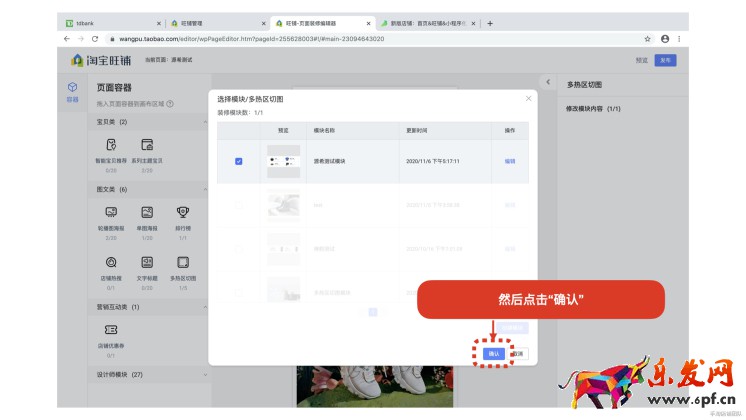Screen dimensions: 746x420
Task: Switch to the tdbank browser tab
Action: (x=110, y=23)
